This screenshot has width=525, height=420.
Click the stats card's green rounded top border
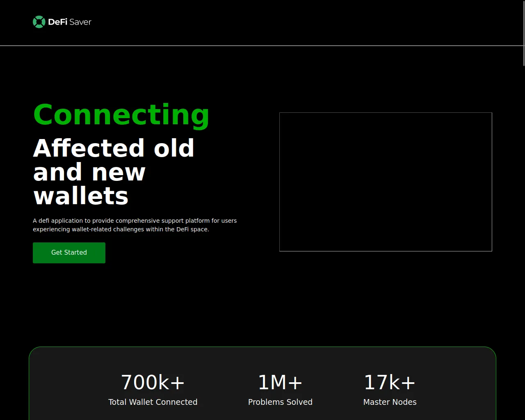(x=262, y=347)
